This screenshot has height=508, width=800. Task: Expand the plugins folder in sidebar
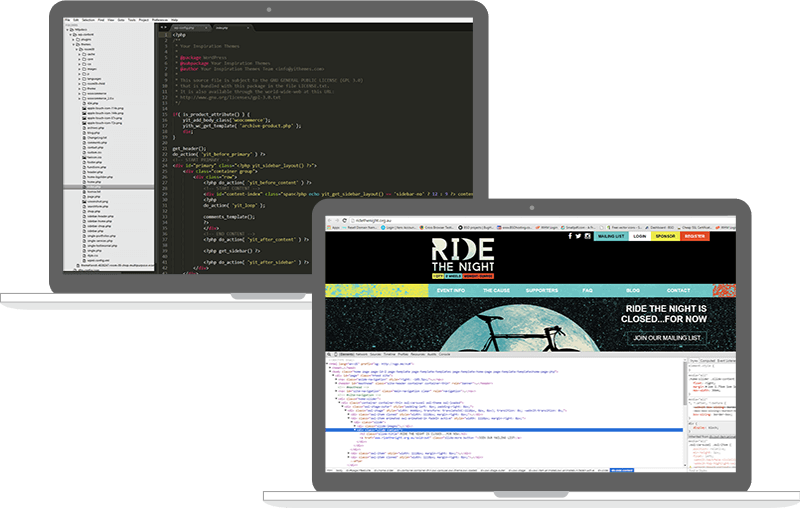73,39
